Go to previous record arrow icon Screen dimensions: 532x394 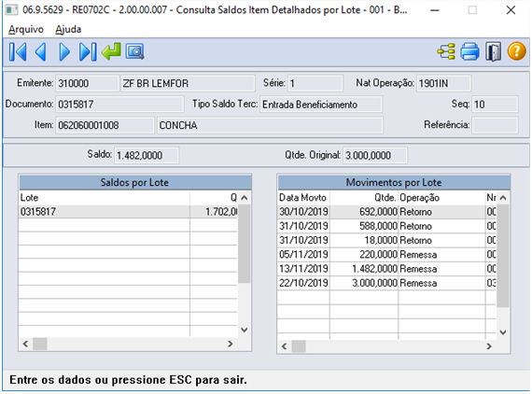41,52
